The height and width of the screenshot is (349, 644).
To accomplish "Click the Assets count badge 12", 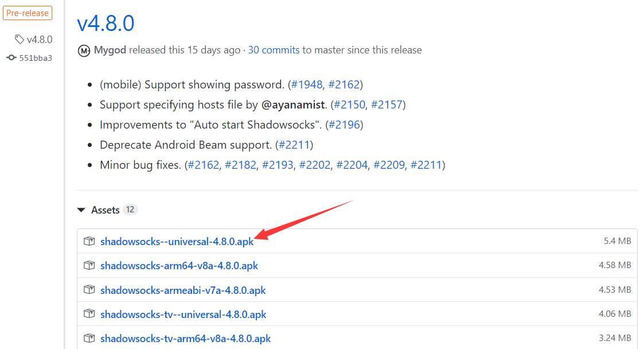I will [130, 210].
